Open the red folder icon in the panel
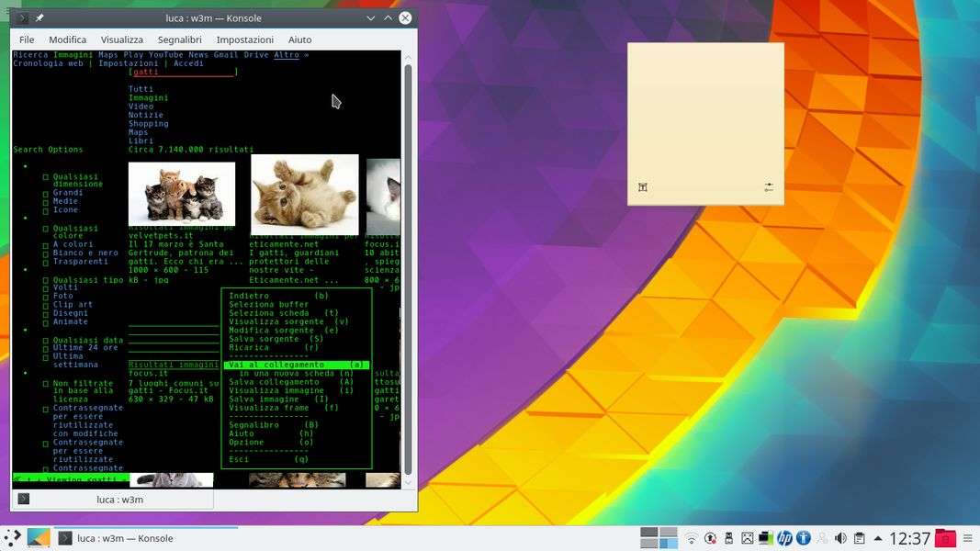This screenshot has width=980, height=551. pos(945,538)
